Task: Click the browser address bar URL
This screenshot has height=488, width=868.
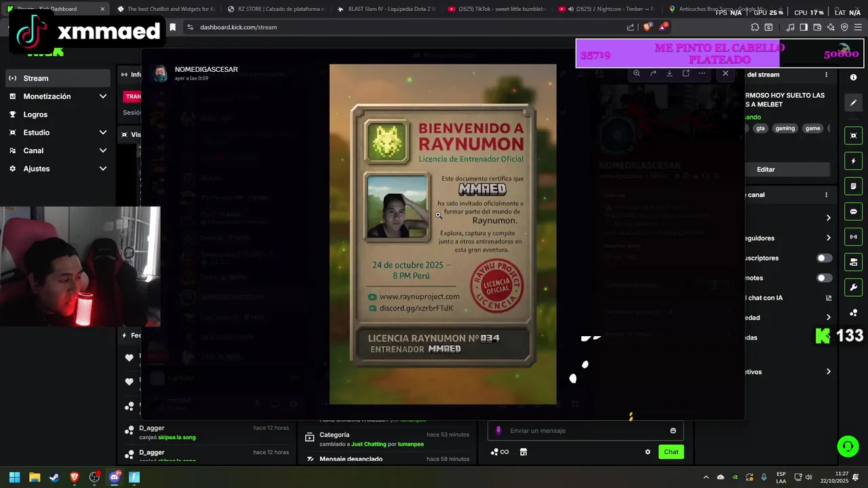Action: coord(238,27)
